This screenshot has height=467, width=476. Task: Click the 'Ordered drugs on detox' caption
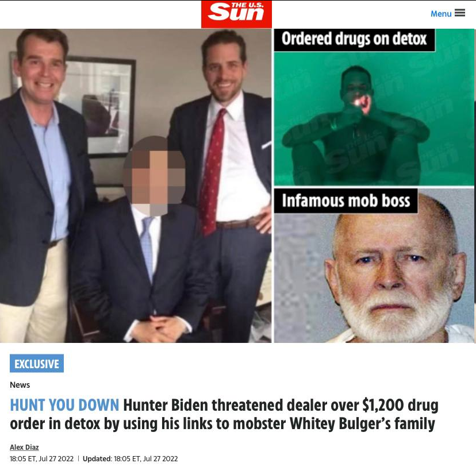point(354,40)
